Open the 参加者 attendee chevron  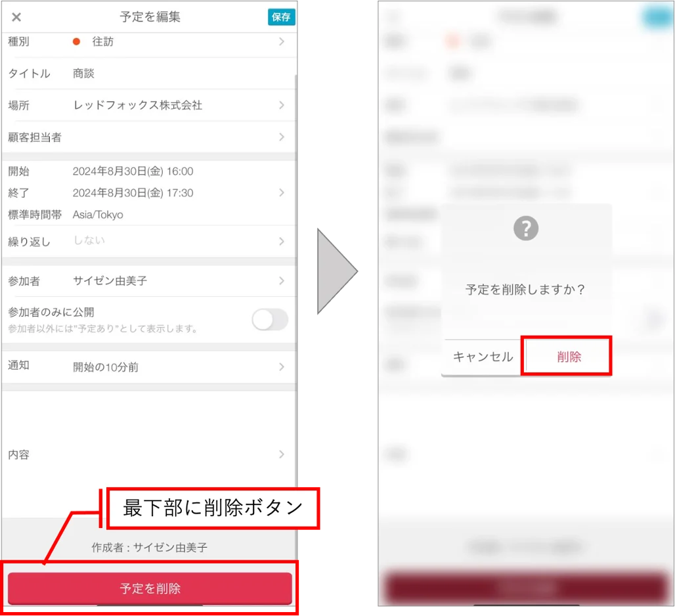[x=282, y=280]
